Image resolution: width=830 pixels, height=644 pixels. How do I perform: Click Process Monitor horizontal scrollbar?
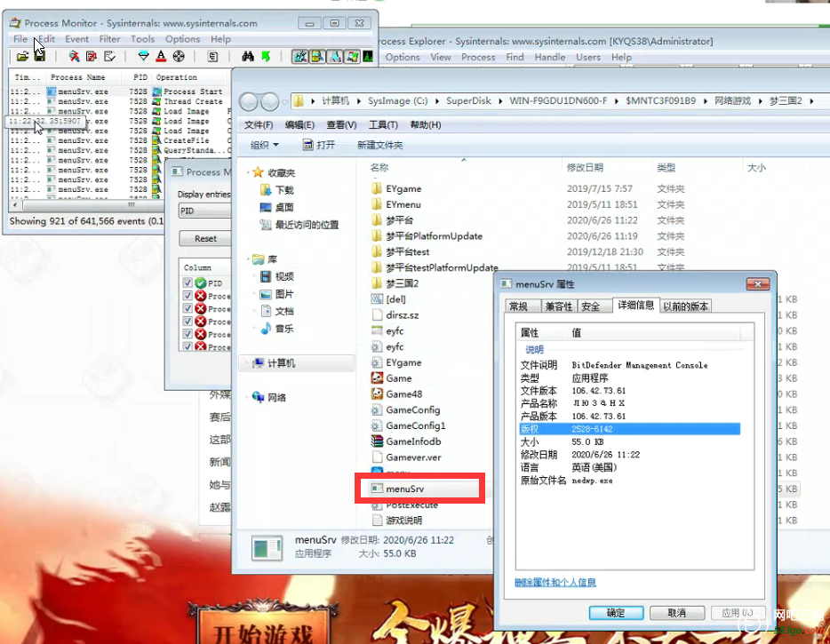(87, 204)
